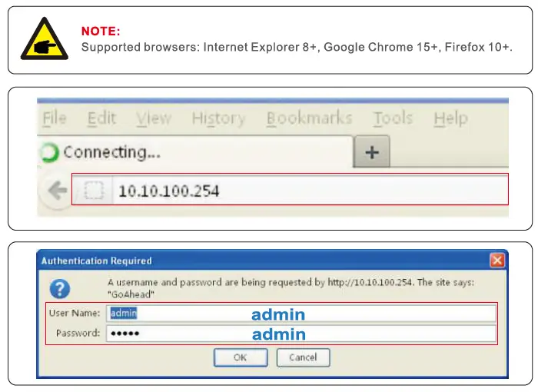This screenshot has height=392, width=538.
Task: Click the "GoAhead" site message text
Action: pos(131,294)
